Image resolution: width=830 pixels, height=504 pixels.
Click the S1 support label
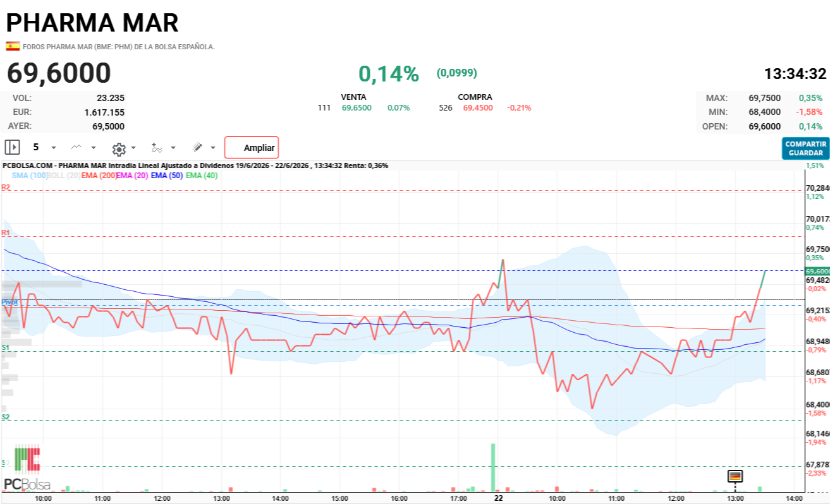[6, 348]
